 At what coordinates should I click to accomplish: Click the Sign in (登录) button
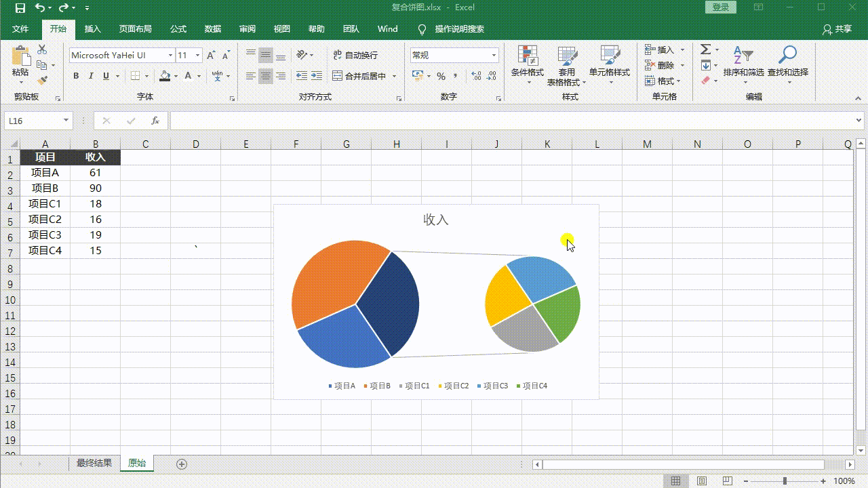click(x=721, y=7)
